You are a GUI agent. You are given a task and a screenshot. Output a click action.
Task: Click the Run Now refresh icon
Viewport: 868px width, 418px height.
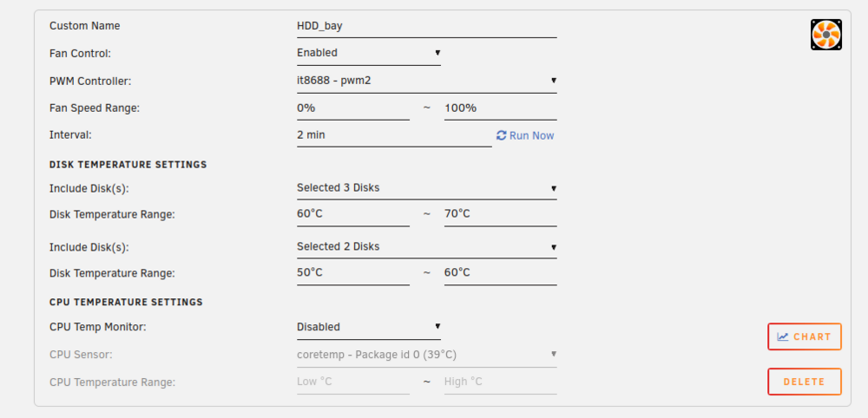pos(501,135)
